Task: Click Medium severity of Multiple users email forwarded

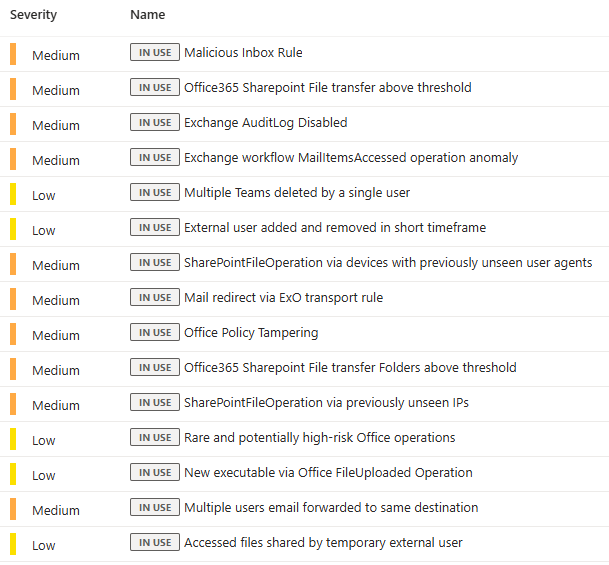Action: pyautogui.click(x=56, y=511)
